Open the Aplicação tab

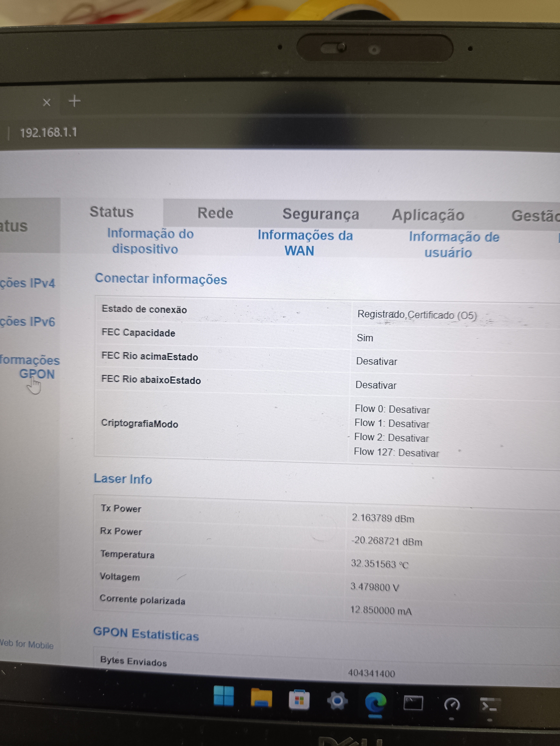pyautogui.click(x=428, y=216)
